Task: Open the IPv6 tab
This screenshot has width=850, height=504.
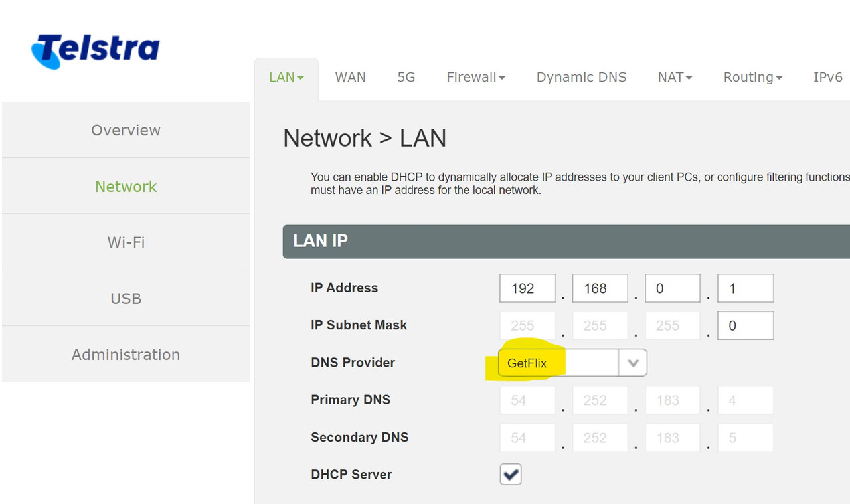Action: [x=827, y=77]
